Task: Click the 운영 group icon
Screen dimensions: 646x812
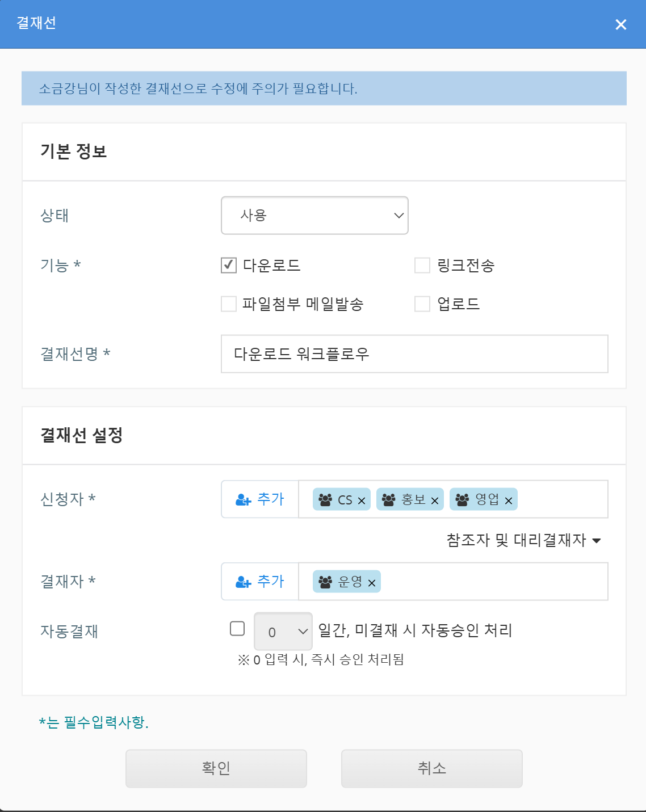Action: (x=325, y=582)
